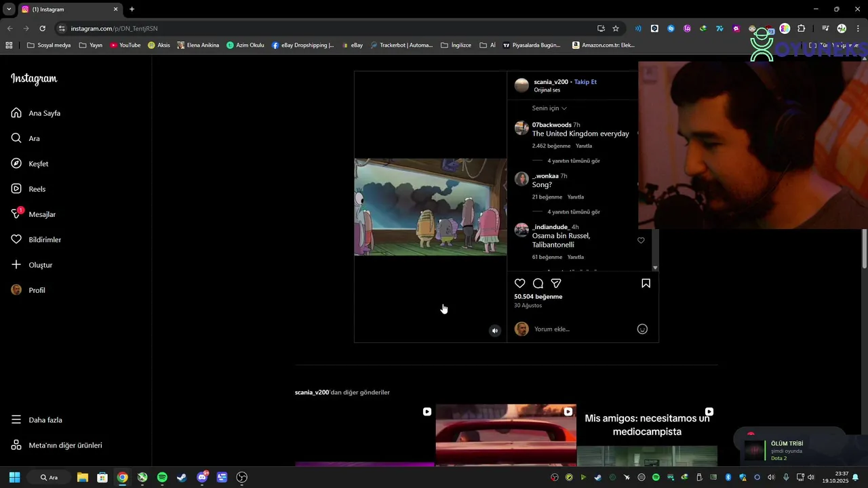Open Spotify from the taskbar
The height and width of the screenshot is (488, 868).
[162, 477]
